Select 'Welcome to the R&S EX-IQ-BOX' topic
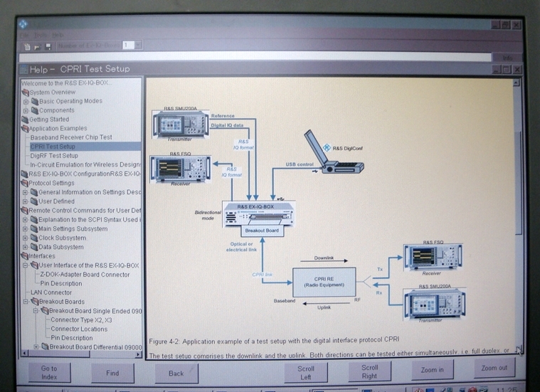 (x=66, y=83)
